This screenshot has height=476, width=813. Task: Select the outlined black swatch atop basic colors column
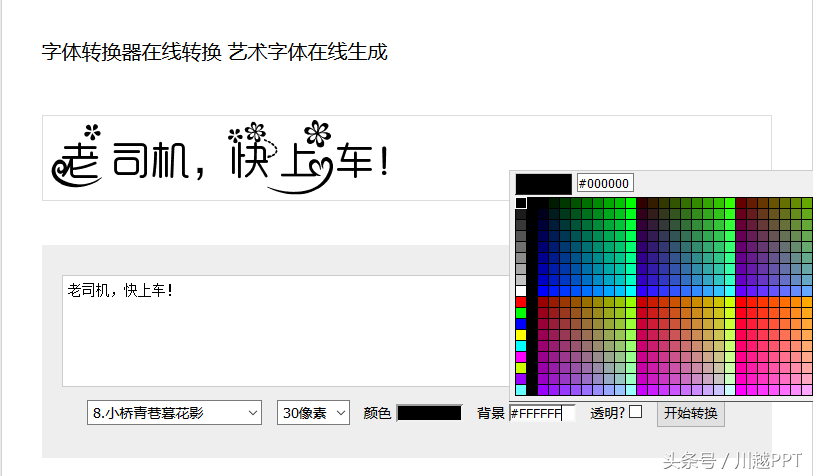point(521,203)
